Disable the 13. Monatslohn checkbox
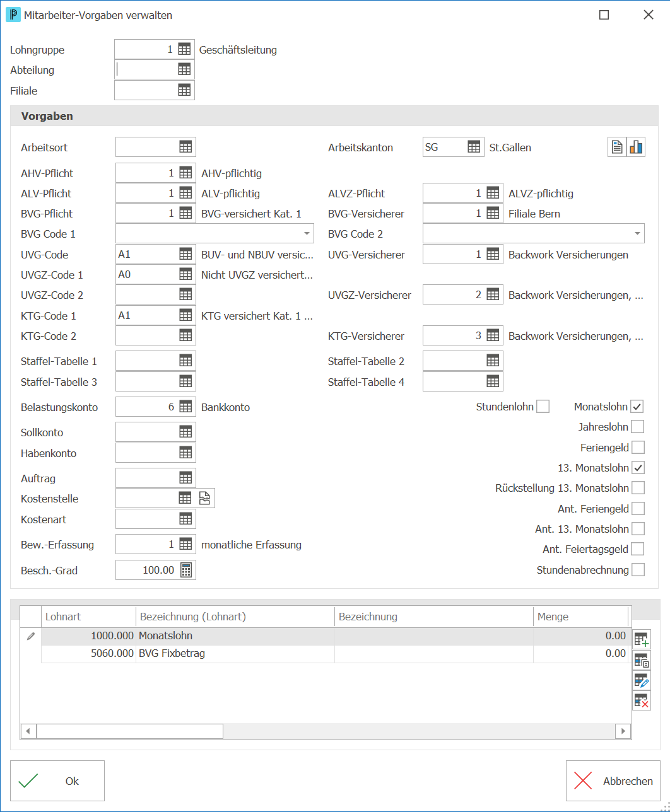Image resolution: width=670 pixels, height=812 pixels. pyautogui.click(x=638, y=467)
